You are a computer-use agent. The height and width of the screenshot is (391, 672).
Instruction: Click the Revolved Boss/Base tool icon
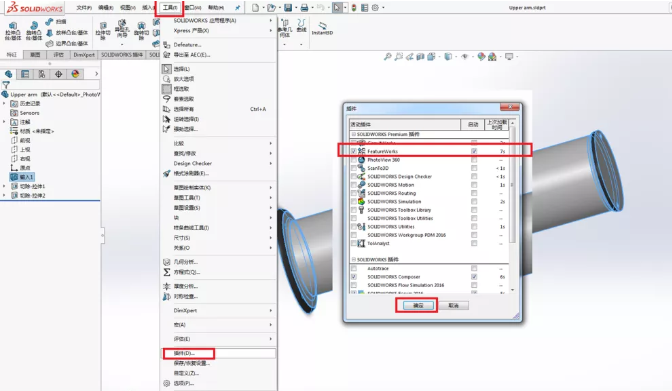(34, 26)
